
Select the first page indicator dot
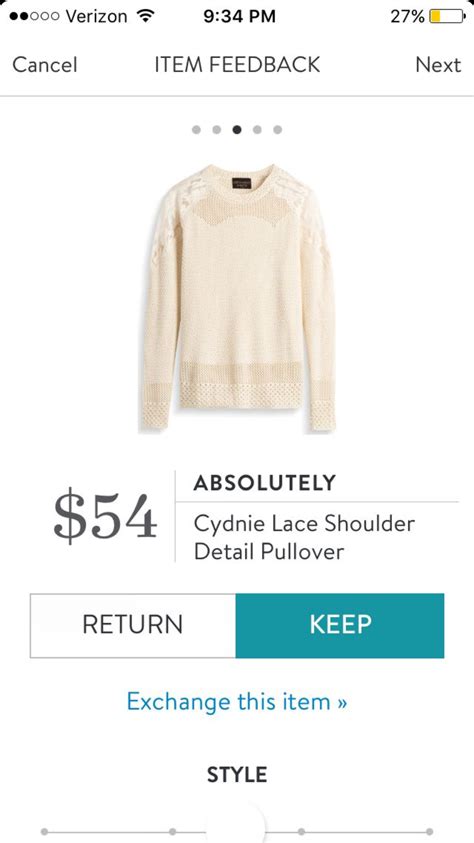[x=196, y=130]
